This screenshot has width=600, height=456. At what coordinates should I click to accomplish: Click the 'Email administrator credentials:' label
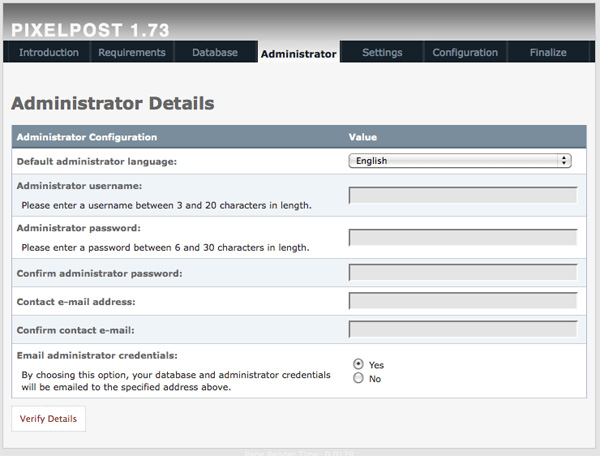pyautogui.click(x=97, y=355)
